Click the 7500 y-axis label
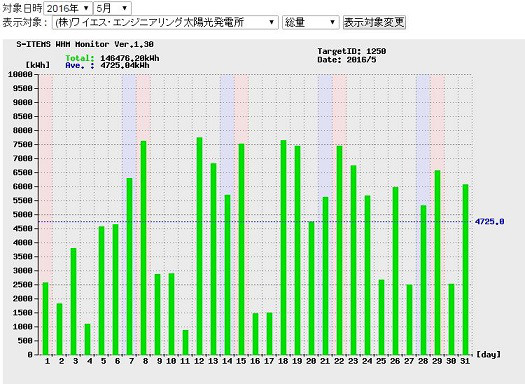Image resolution: width=525 pixels, height=384 pixels. click(x=23, y=144)
